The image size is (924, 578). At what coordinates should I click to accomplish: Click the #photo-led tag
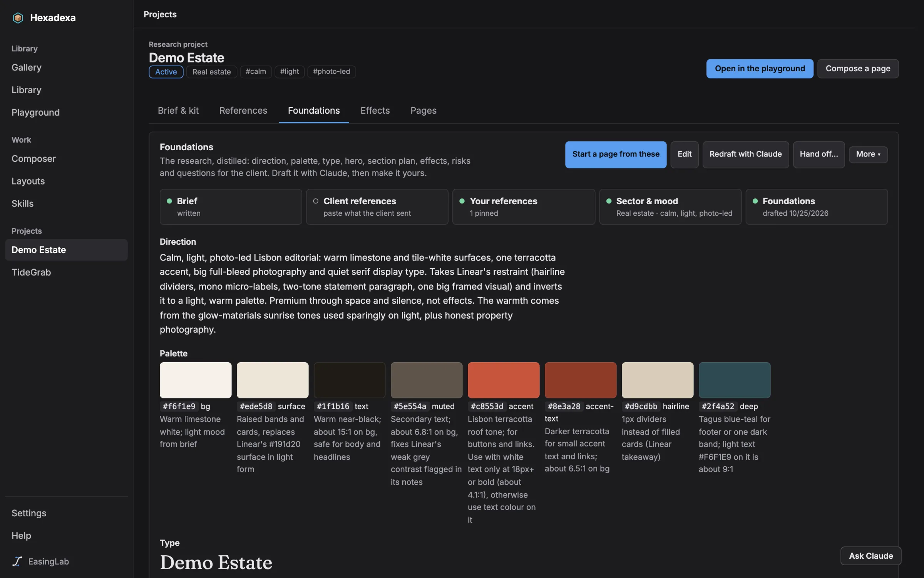click(331, 72)
